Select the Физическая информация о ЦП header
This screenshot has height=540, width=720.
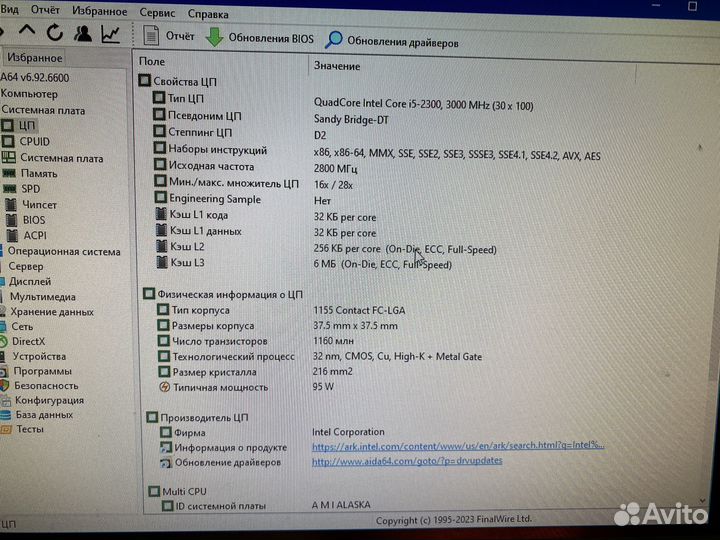coord(230,294)
